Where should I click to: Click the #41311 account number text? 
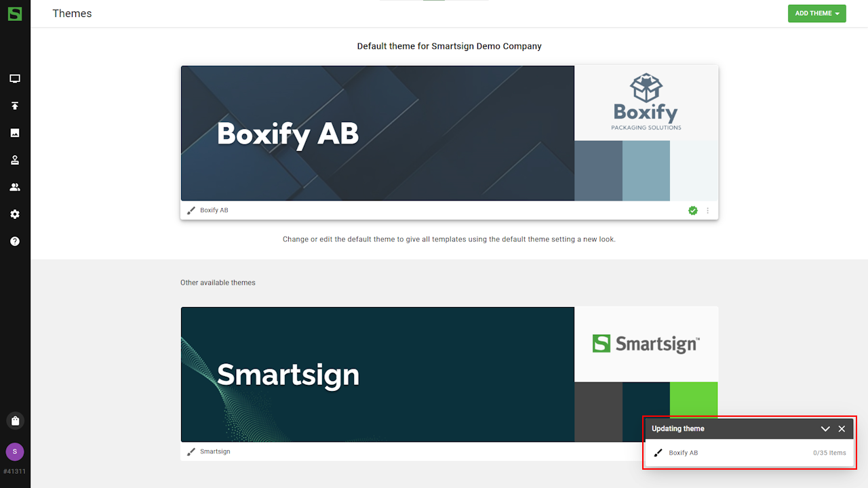pyautogui.click(x=15, y=472)
